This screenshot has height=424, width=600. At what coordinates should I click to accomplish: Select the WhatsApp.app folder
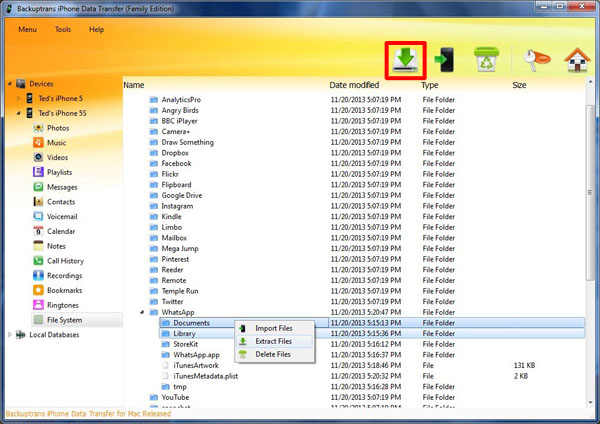pyautogui.click(x=196, y=355)
